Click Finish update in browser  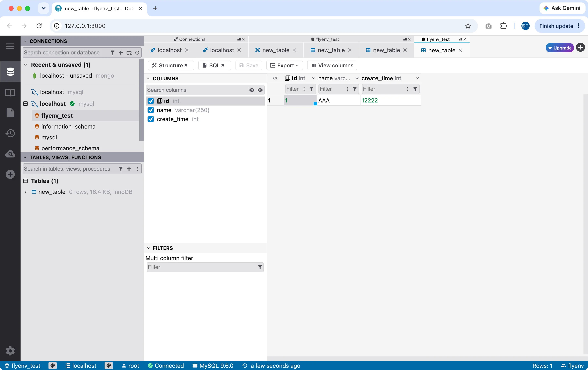pos(559,26)
